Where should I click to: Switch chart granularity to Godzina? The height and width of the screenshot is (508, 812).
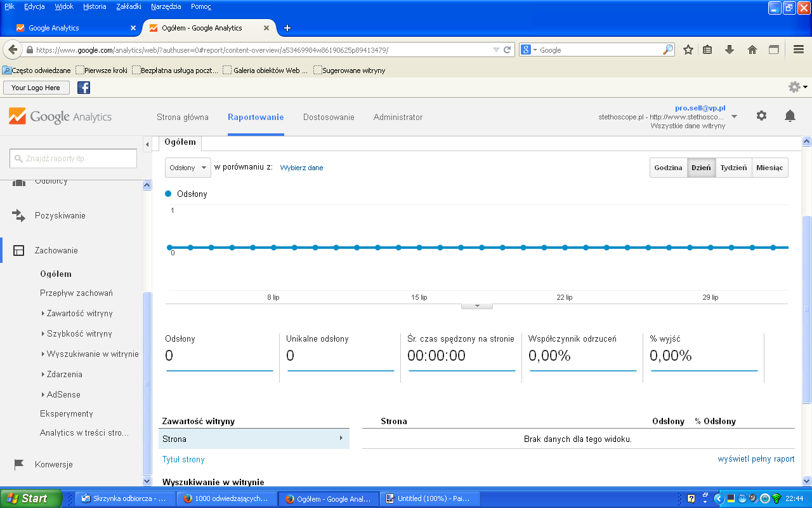click(x=669, y=168)
